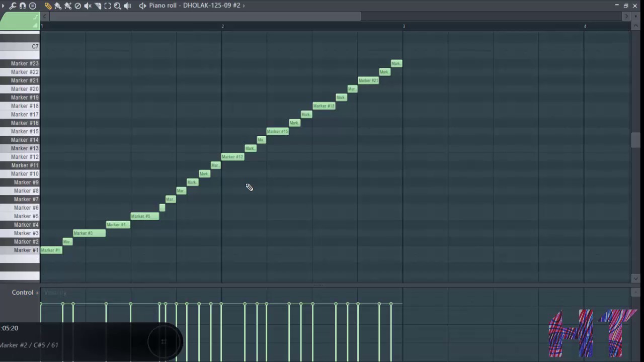Click the speaker icon beside the piano roll title

pos(142,6)
